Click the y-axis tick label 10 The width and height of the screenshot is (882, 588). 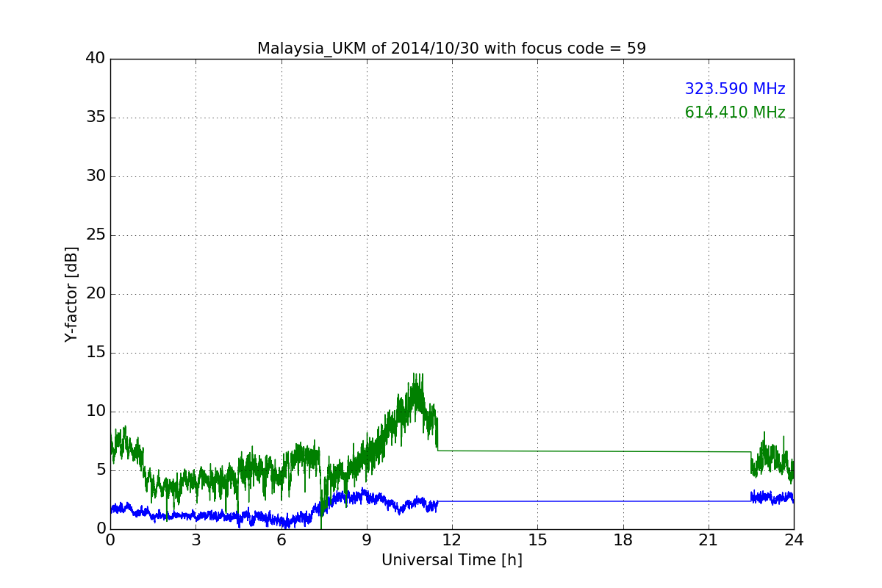96,411
